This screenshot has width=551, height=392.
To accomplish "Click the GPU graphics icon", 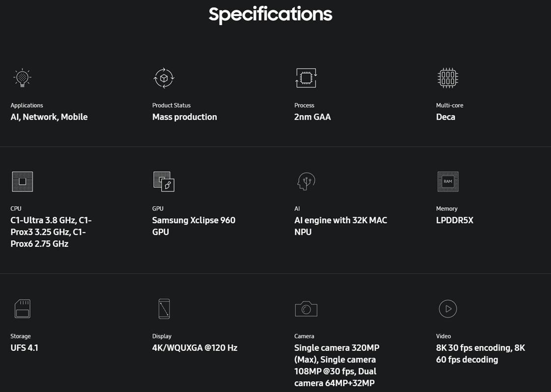I will [x=164, y=182].
